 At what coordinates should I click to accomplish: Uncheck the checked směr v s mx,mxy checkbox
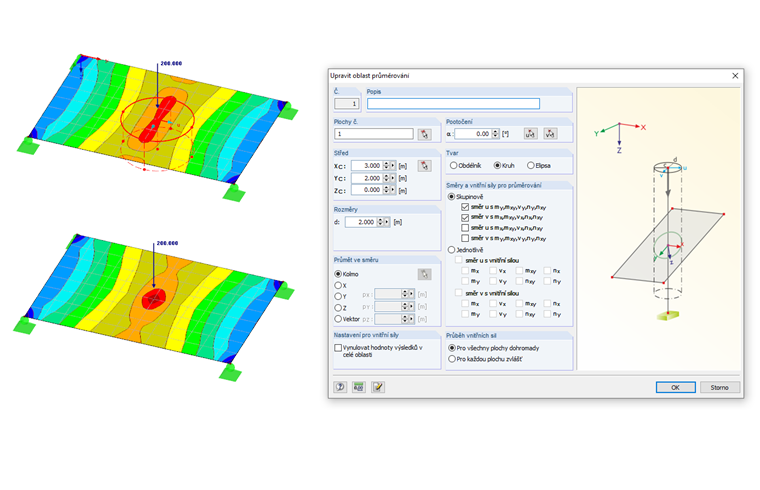tap(465, 218)
